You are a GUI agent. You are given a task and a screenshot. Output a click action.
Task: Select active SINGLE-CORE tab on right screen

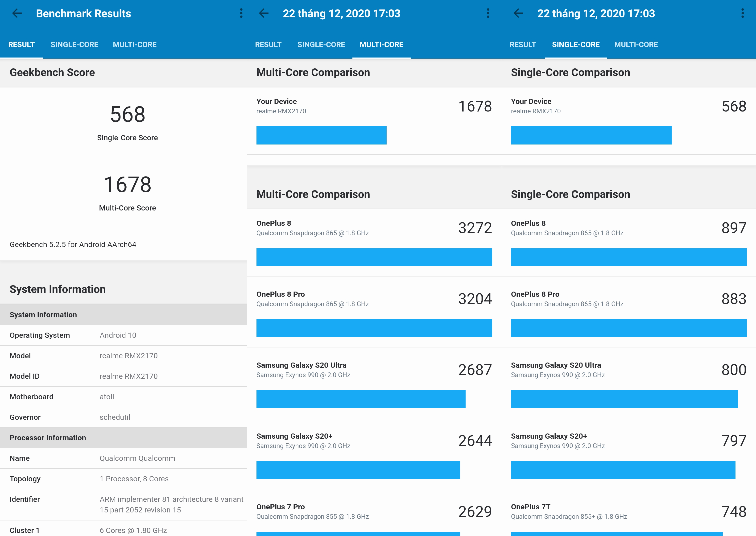tap(576, 45)
